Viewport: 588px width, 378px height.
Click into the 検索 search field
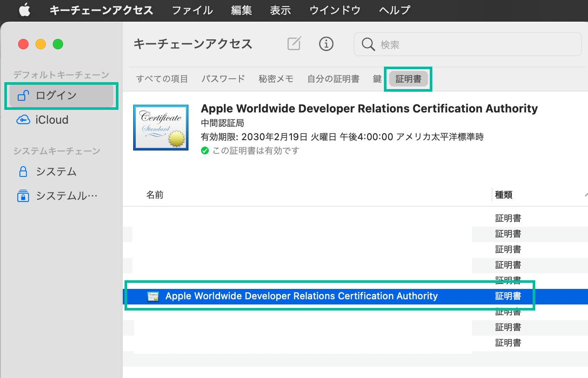[468, 44]
